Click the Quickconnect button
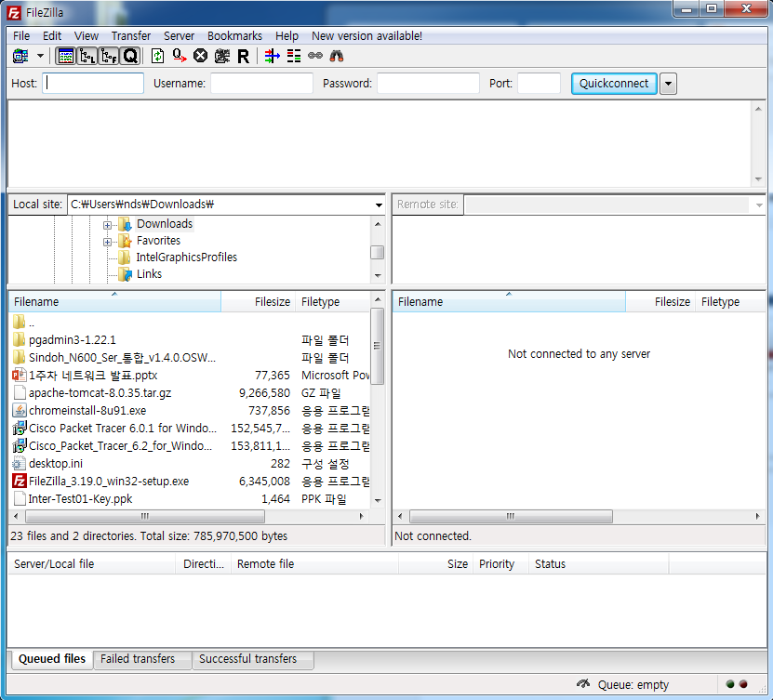The image size is (773, 700). point(614,84)
